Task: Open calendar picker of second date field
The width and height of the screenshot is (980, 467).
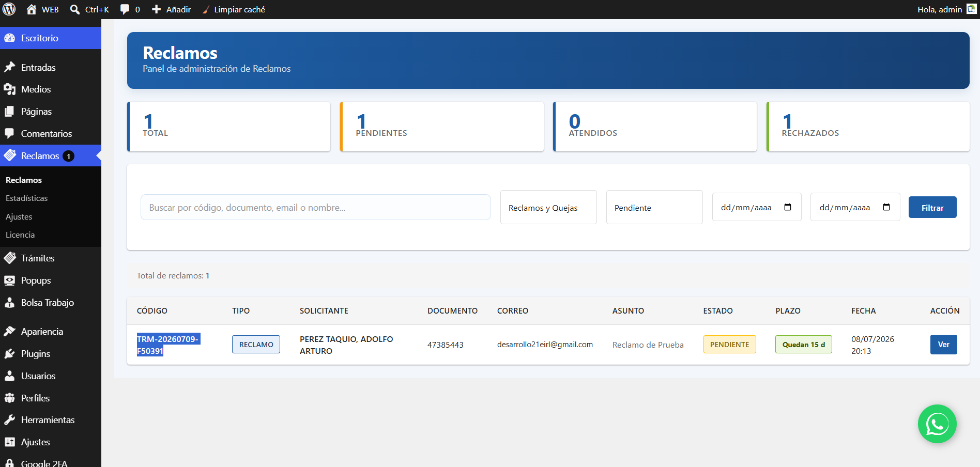Action: (886, 207)
